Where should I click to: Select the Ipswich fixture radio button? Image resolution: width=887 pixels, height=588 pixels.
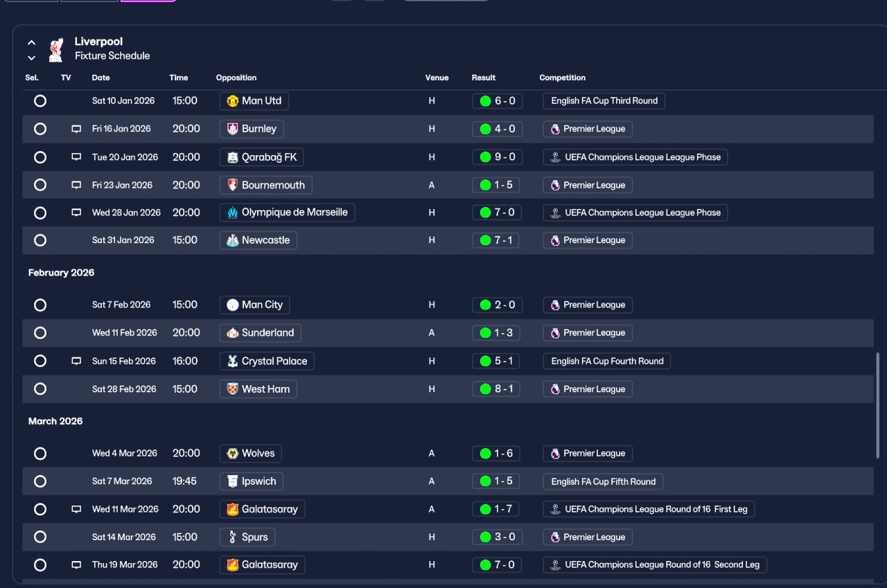coord(40,481)
